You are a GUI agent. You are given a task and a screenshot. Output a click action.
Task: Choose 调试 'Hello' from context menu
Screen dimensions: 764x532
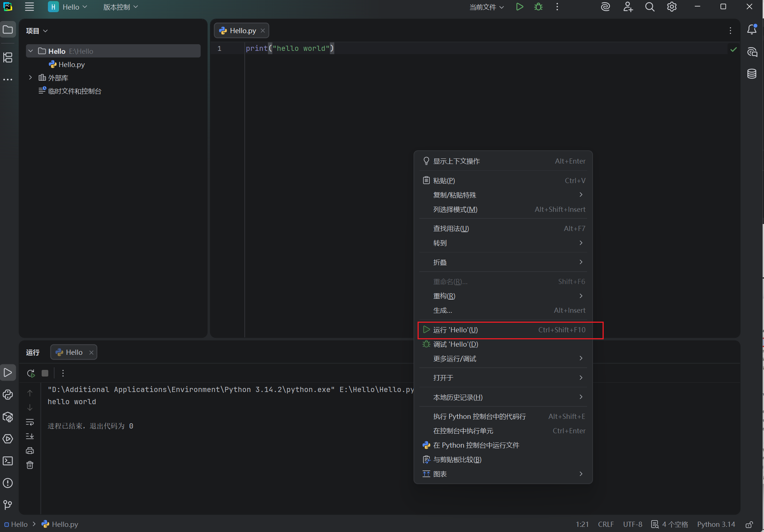pos(456,344)
